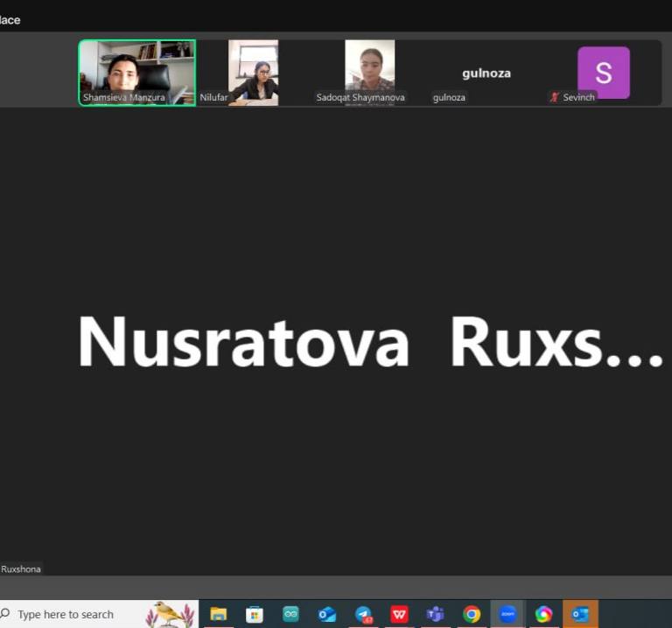Click the bird search highlight image
The height and width of the screenshot is (628, 672).
coord(170,614)
